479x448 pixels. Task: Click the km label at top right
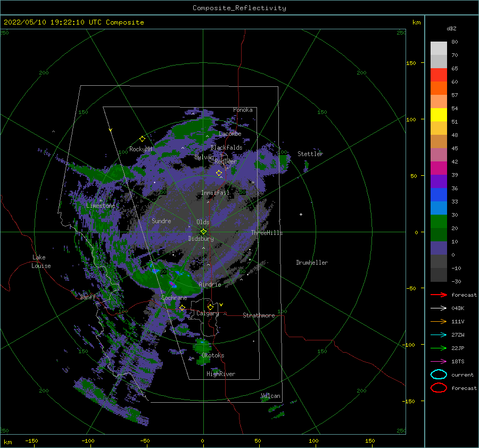416,22
